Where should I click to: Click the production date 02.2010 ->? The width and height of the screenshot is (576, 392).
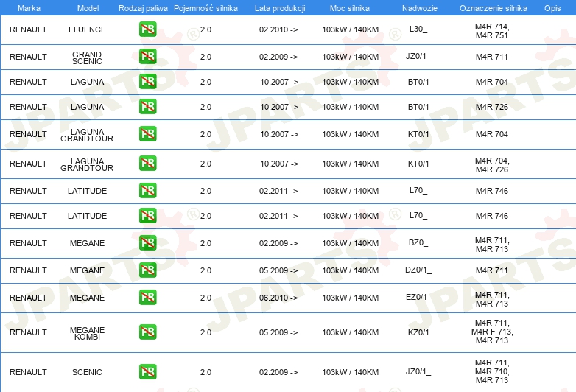tap(278, 29)
